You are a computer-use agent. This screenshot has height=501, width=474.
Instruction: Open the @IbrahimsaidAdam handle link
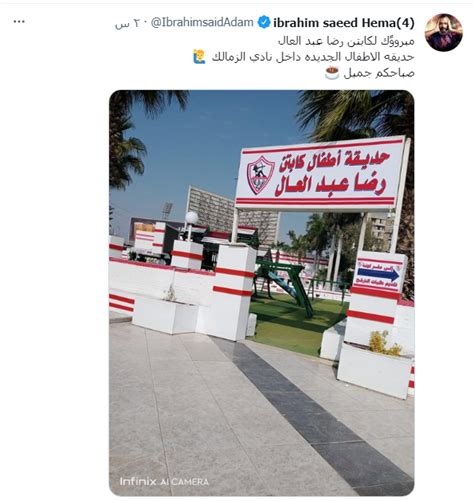(x=202, y=23)
